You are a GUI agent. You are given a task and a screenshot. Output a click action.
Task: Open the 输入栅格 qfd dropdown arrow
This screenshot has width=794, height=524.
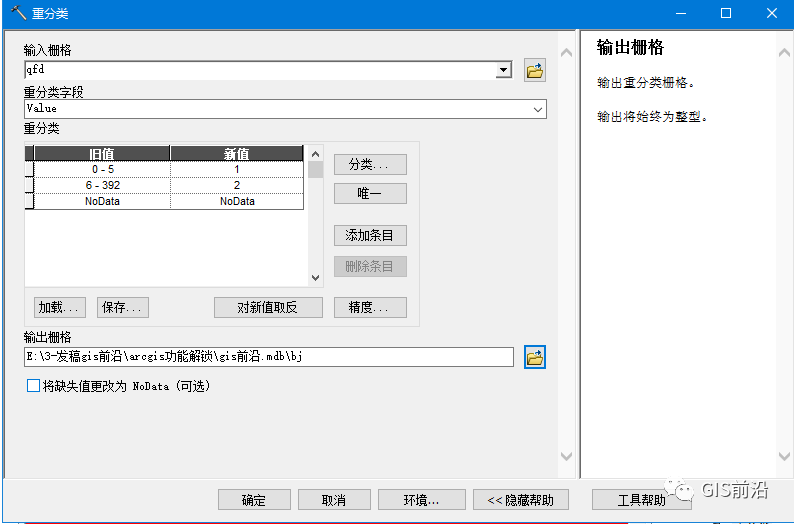point(503,70)
